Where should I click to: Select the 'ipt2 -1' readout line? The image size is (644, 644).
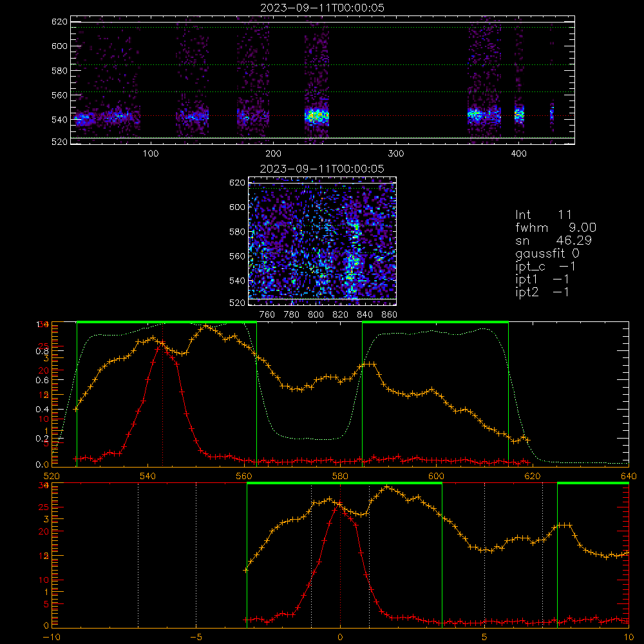(x=542, y=292)
